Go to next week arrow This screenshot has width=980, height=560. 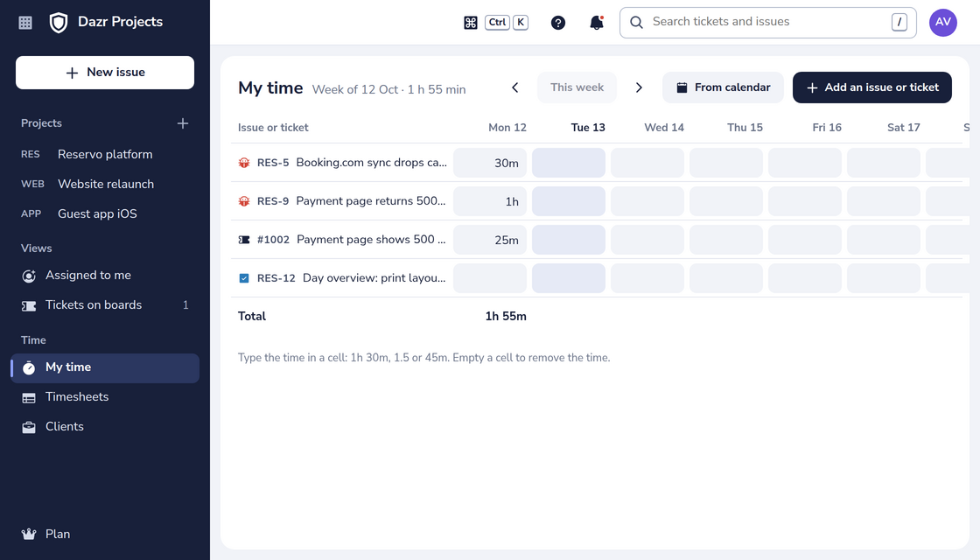pyautogui.click(x=639, y=87)
